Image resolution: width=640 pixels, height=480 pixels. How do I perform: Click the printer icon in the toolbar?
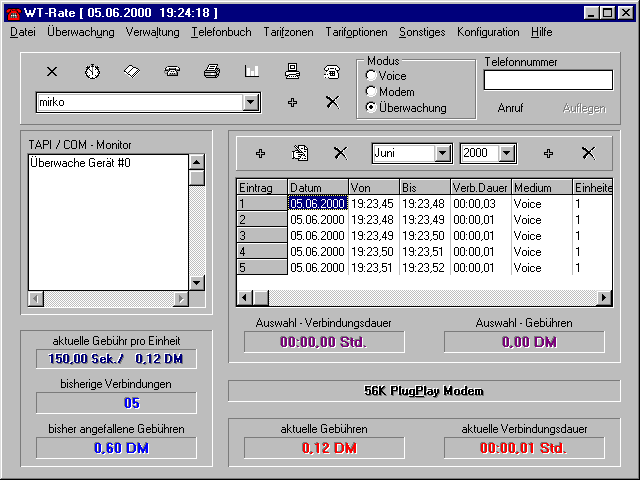[x=212, y=72]
